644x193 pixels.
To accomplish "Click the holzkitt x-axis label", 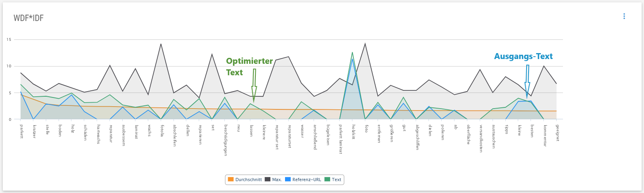I will pyautogui.click(x=353, y=132).
